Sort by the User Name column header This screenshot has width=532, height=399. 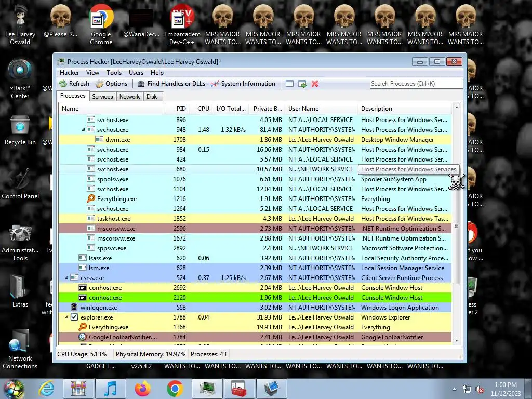click(x=321, y=109)
